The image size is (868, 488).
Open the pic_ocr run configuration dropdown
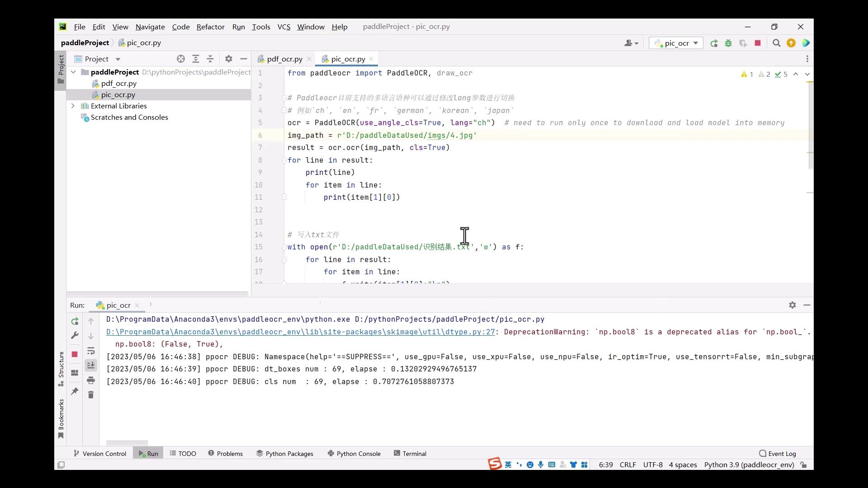tap(676, 43)
